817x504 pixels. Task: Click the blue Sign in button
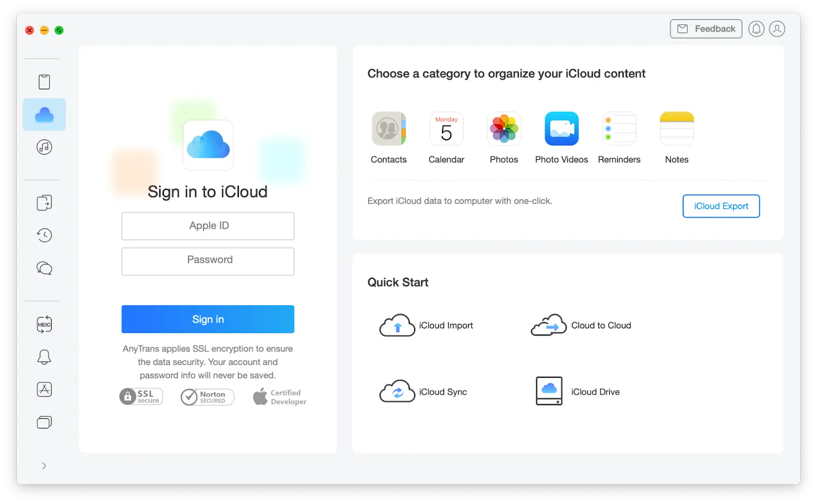(x=208, y=319)
